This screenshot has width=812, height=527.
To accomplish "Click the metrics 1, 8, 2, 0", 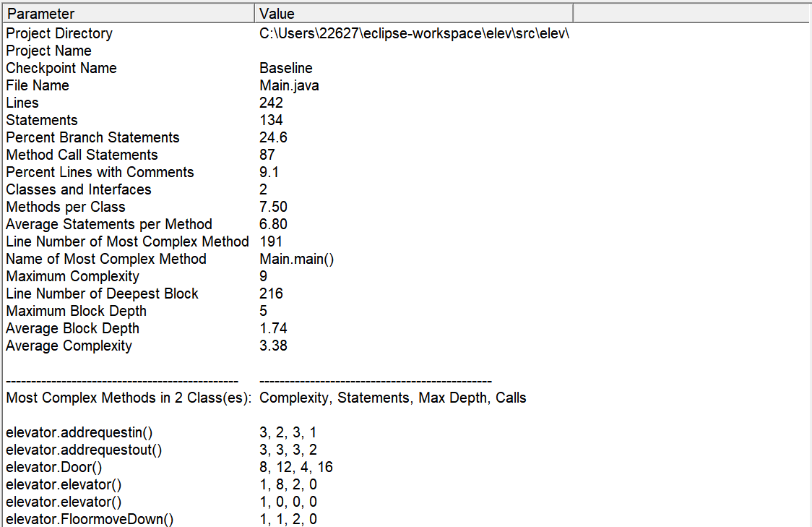I will pos(288,485).
